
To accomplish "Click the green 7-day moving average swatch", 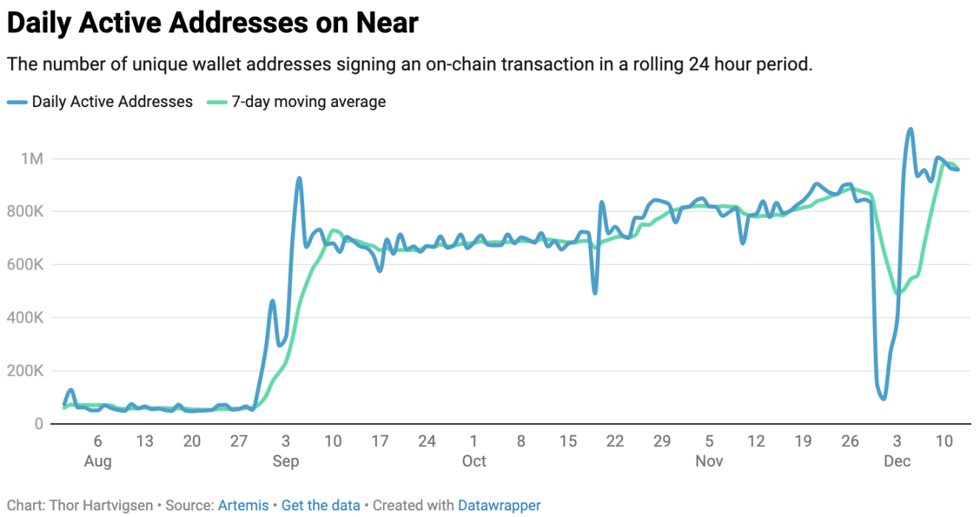I will click(x=216, y=102).
